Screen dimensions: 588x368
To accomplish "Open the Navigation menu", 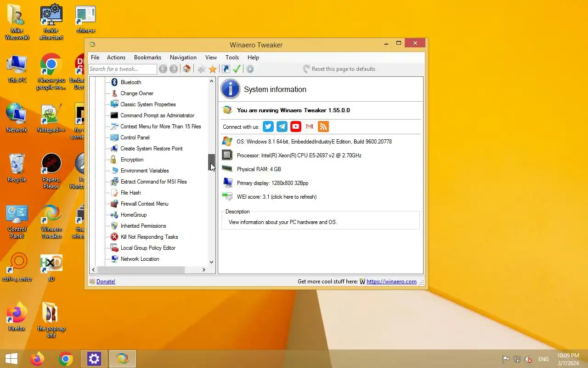I will [x=183, y=57].
